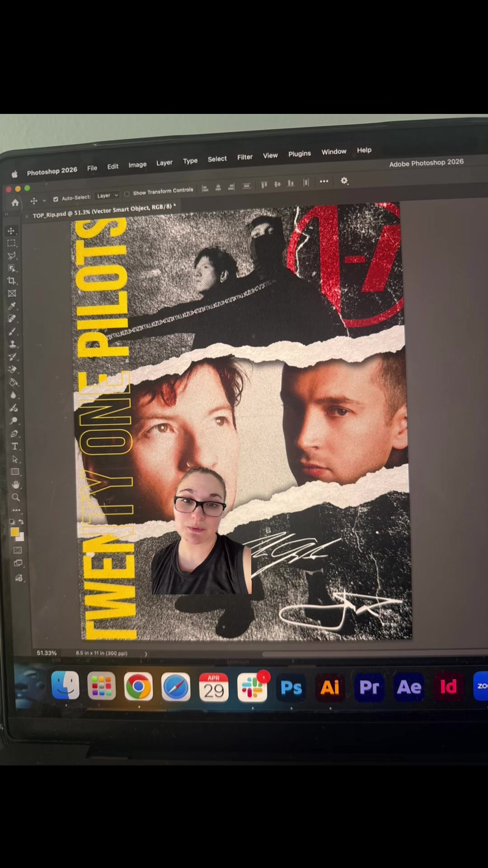
Task: Toggle Quick Mask mode
Action: point(18,550)
